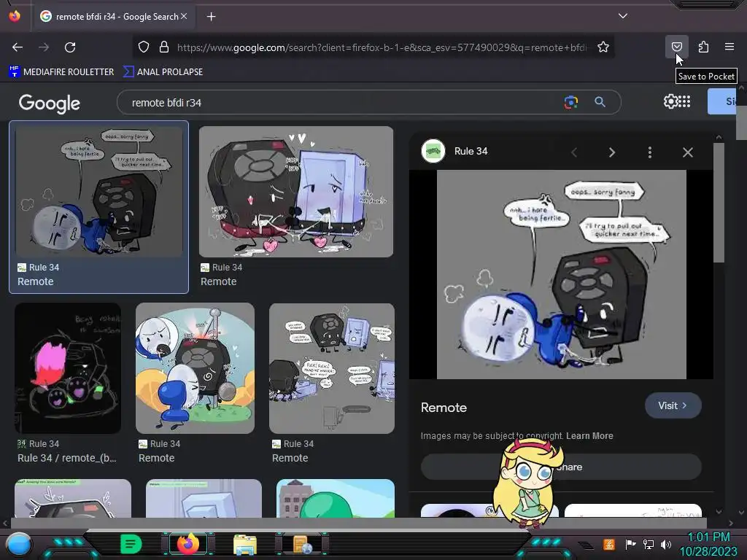The image size is (747, 560).
Task: Open the volume speaker tray icon
Action: (x=666, y=544)
